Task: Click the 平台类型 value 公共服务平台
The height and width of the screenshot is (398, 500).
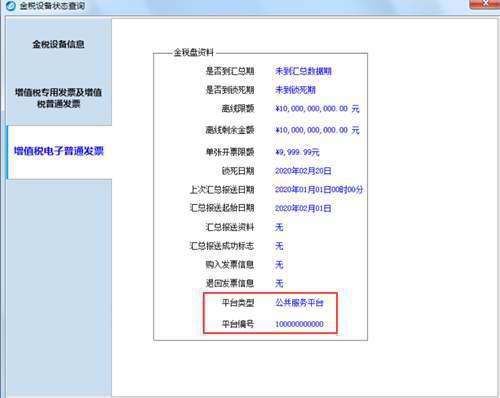Action: click(x=299, y=303)
